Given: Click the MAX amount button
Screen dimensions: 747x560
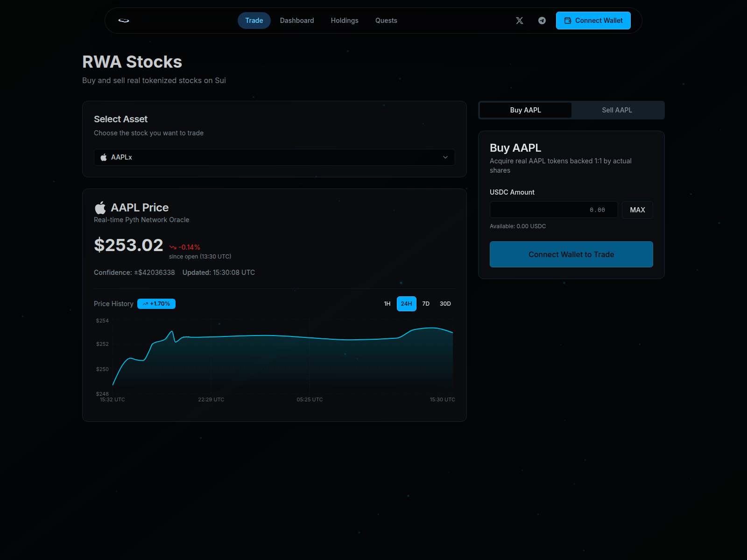Looking at the screenshot, I should [x=637, y=210].
